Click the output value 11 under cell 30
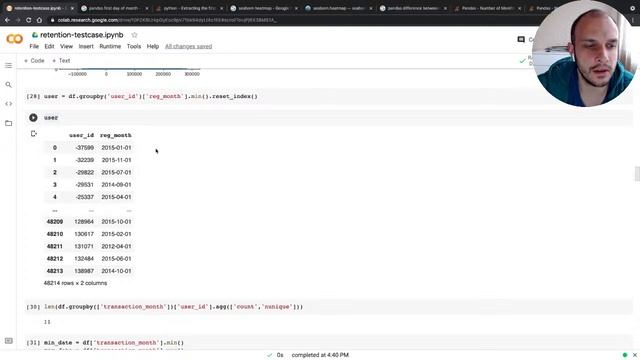This screenshot has width=640, height=360. 47,322
